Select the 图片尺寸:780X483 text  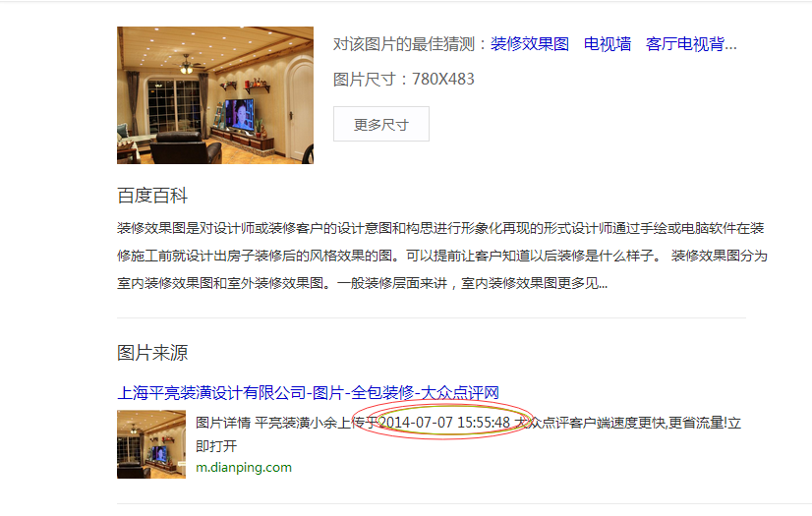tap(403, 80)
